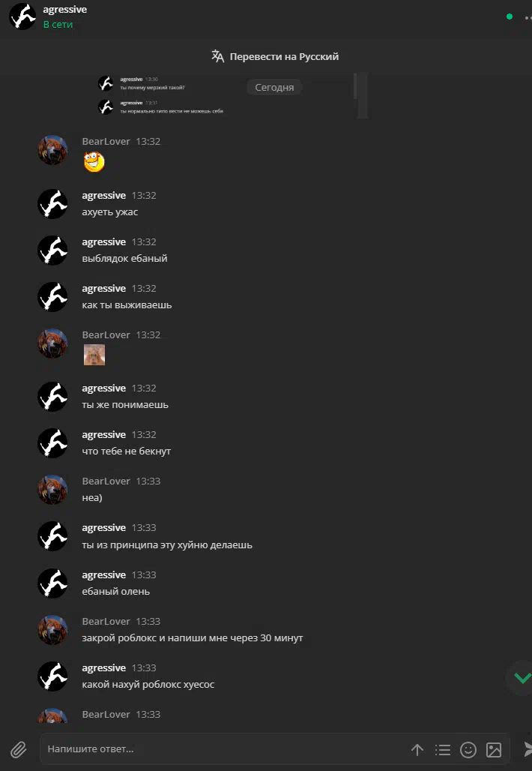Open the emoji picker smiley icon
This screenshot has width=532, height=771.
tap(468, 749)
